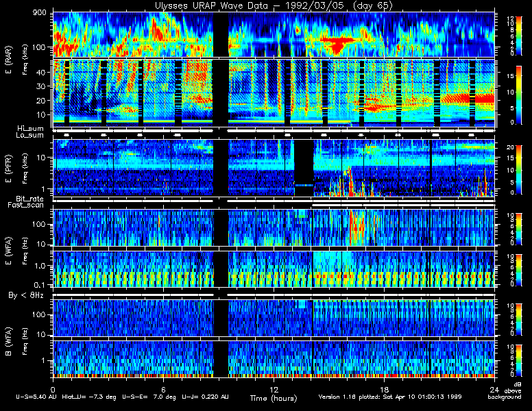
Task: Click the "Time (hours)" axis label
Action: (x=273, y=398)
